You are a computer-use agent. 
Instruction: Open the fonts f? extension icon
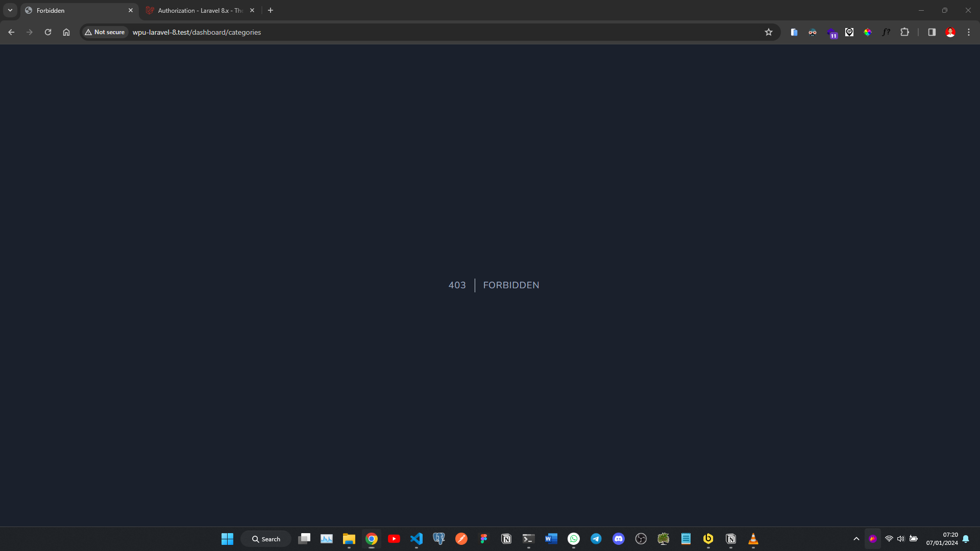[886, 32]
